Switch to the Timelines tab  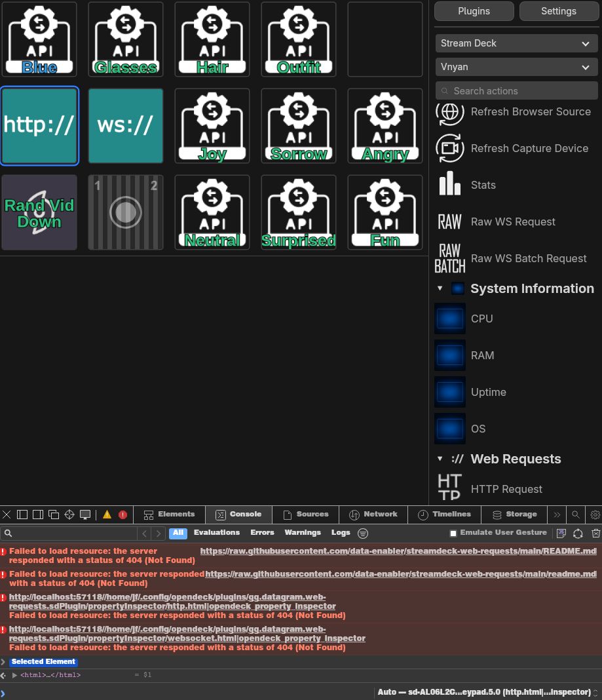point(445,515)
